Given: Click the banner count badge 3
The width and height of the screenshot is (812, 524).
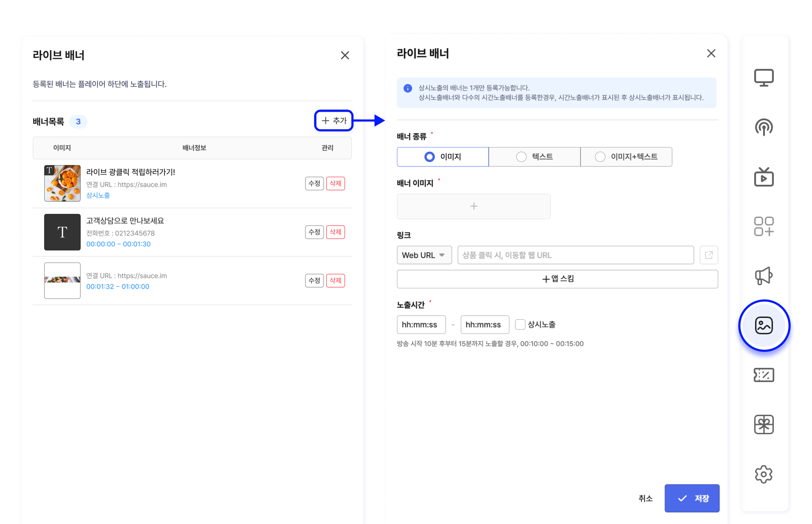Looking at the screenshot, I should (78, 121).
